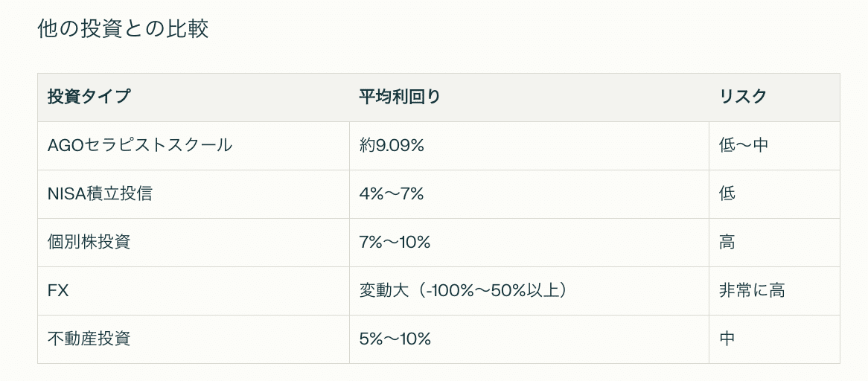
Task: Click the 約9.09% yield cell
Action: [x=529, y=145]
